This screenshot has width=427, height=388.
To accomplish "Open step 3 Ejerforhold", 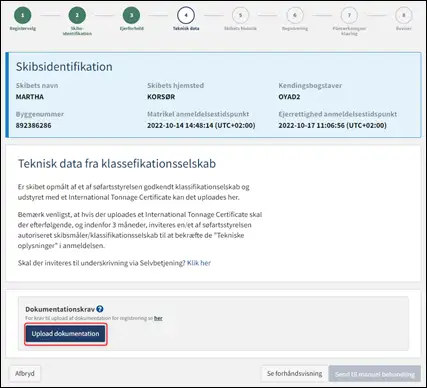I will tap(131, 15).
